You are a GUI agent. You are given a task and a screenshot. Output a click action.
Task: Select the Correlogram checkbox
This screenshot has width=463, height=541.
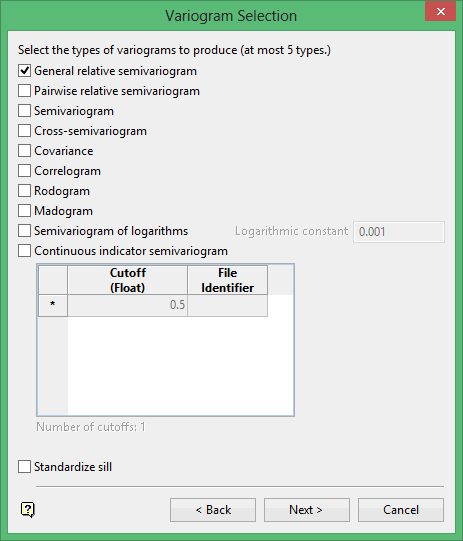tap(24, 171)
